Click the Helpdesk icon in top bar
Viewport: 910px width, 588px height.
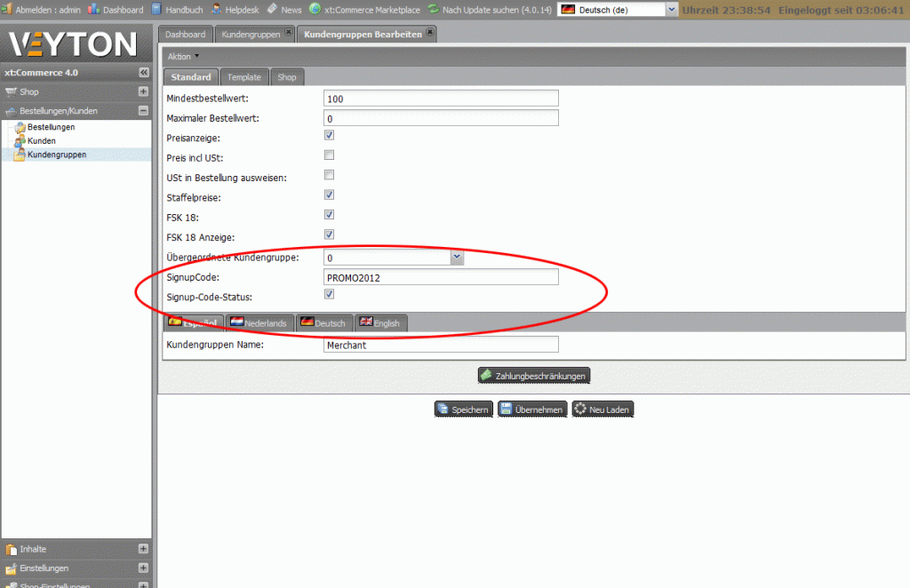coord(216,10)
